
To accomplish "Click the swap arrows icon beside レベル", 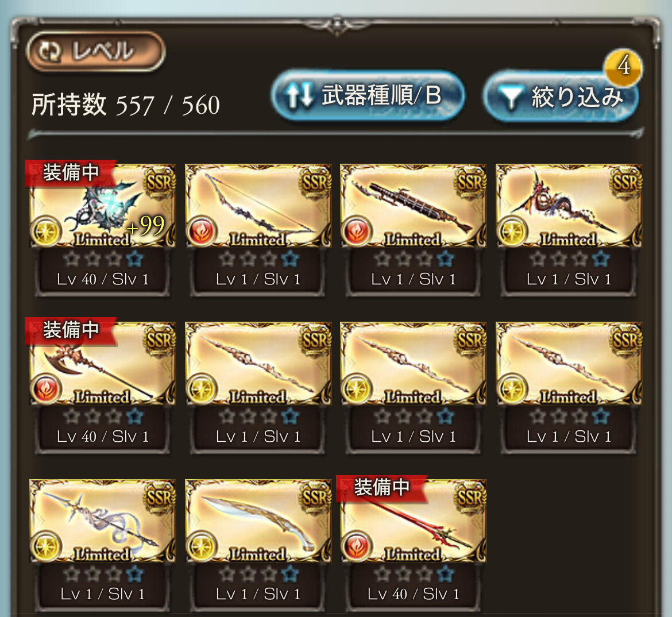I will click(49, 52).
